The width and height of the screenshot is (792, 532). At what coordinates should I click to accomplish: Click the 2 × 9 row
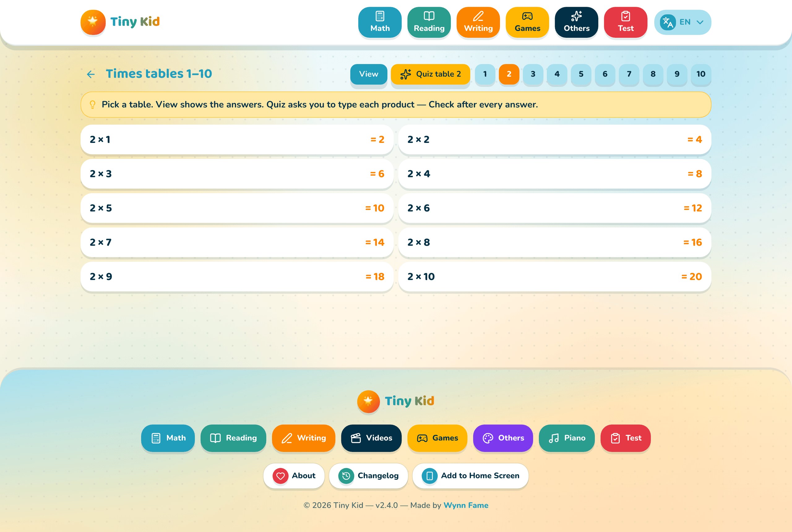[x=237, y=277]
